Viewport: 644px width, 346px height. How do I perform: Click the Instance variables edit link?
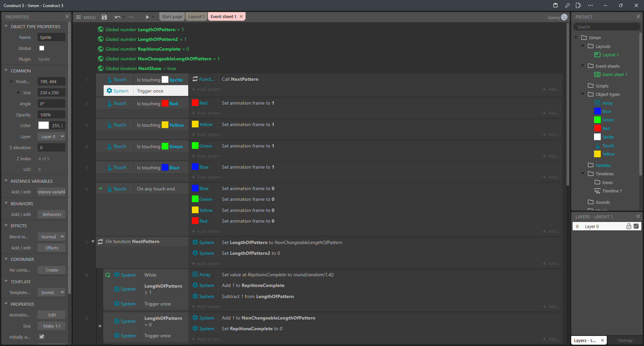(51, 192)
